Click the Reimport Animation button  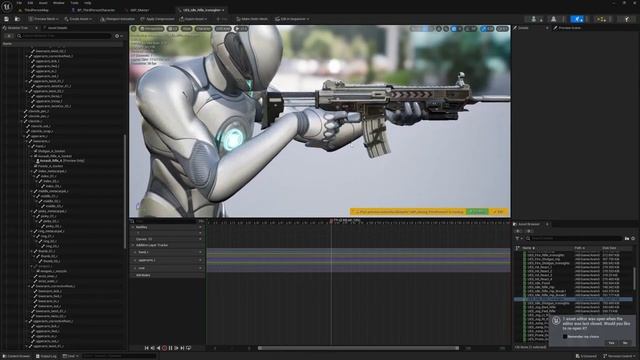pos(117,19)
